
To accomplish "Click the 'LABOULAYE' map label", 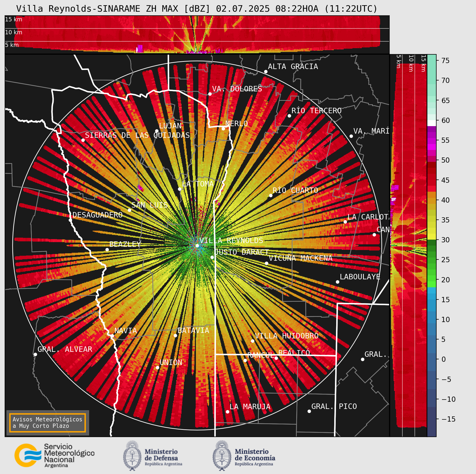I will tap(360, 277).
